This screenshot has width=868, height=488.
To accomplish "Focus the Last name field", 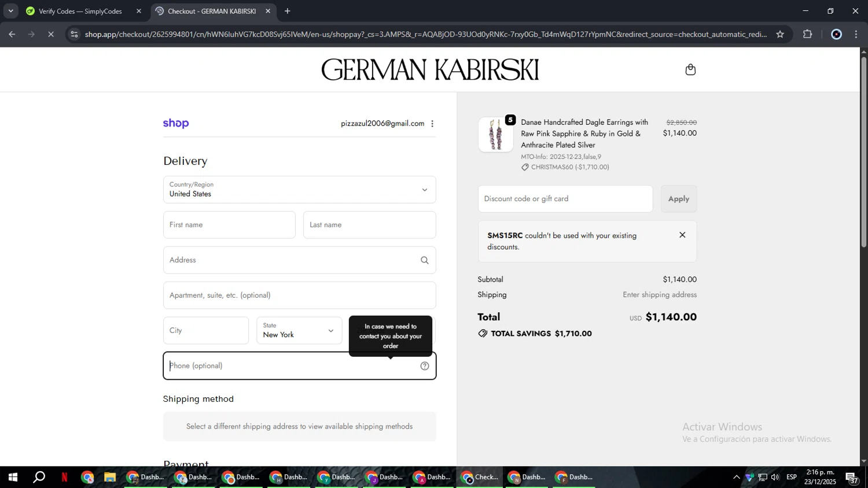I will 369,225.
